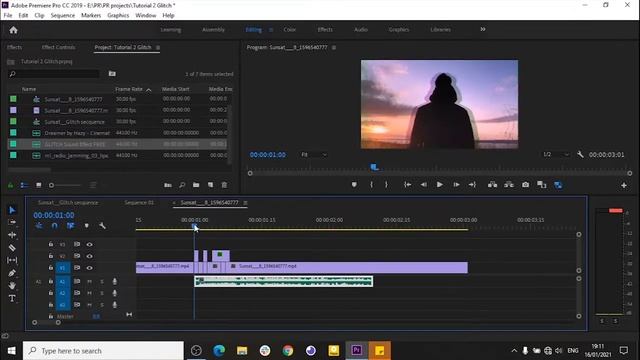Open Fit zoom level dropdown

point(313,155)
